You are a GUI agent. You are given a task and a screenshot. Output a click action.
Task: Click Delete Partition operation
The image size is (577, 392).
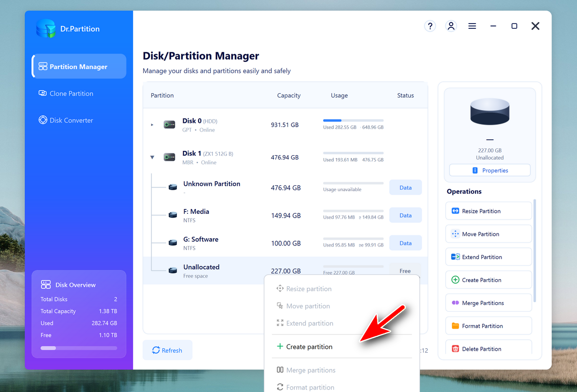pyautogui.click(x=489, y=348)
